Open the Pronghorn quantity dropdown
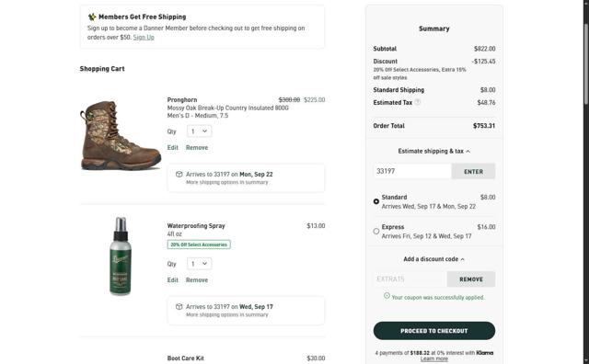This screenshot has height=364, width=589. click(x=199, y=131)
